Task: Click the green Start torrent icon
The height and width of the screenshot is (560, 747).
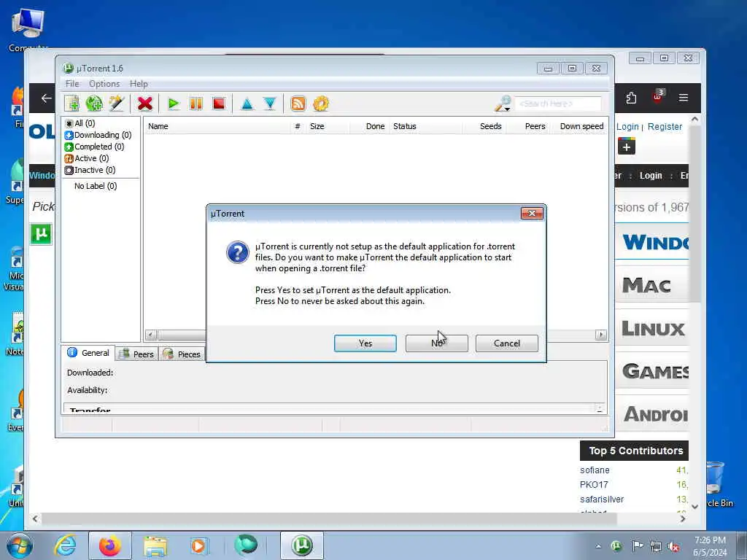Action: tap(174, 104)
